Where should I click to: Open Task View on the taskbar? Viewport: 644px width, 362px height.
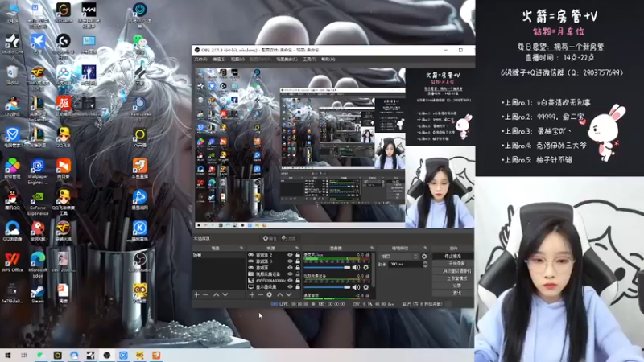[24, 355]
